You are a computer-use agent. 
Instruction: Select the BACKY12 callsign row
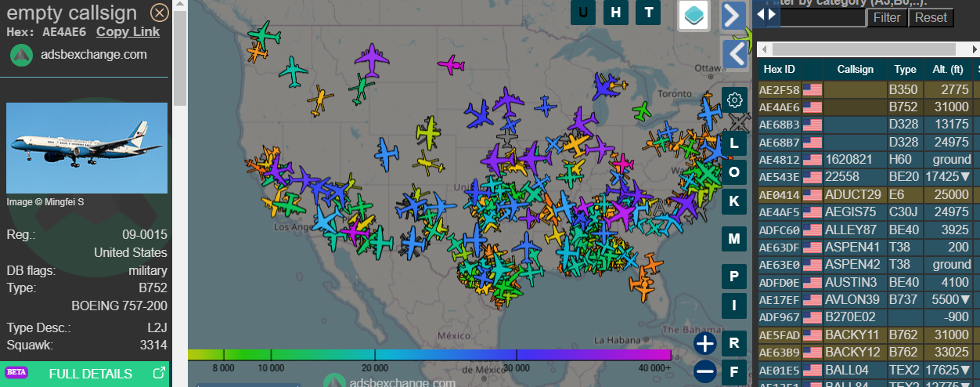(x=869, y=353)
